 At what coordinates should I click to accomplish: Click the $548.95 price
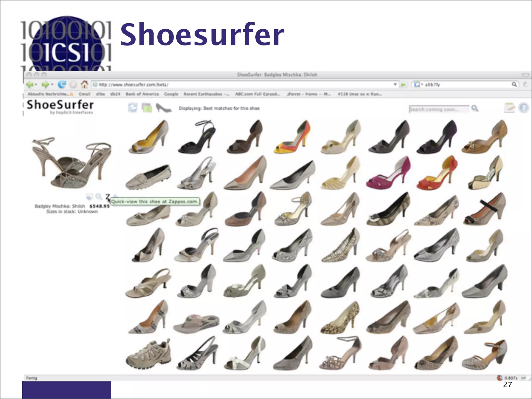[x=99, y=206]
